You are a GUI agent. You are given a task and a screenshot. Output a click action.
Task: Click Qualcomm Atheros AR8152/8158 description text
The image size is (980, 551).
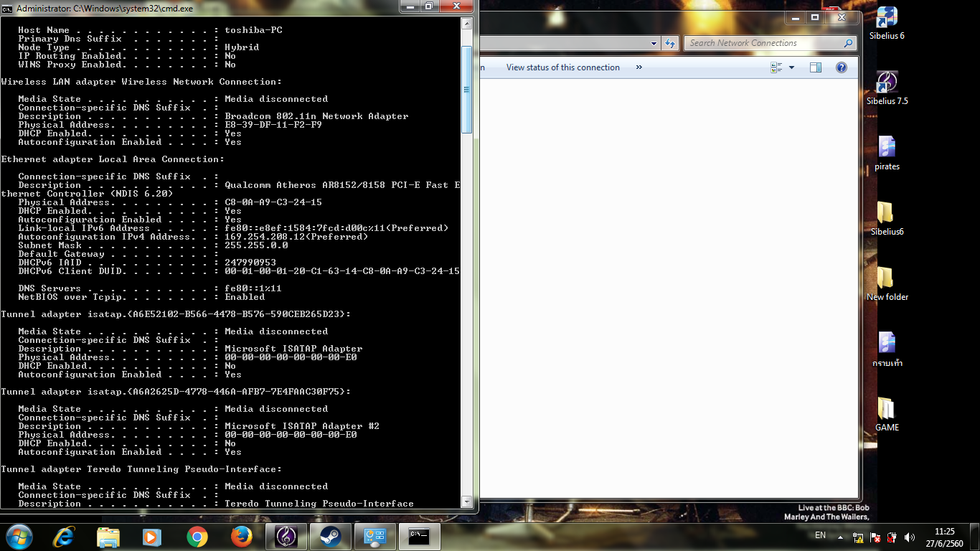coord(342,185)
